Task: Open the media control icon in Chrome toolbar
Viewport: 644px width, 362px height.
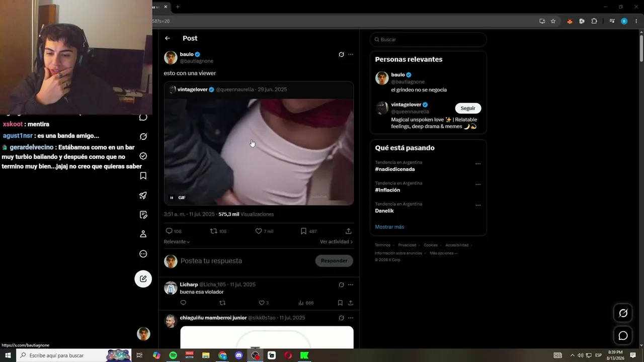Action: tap(612, 21)
